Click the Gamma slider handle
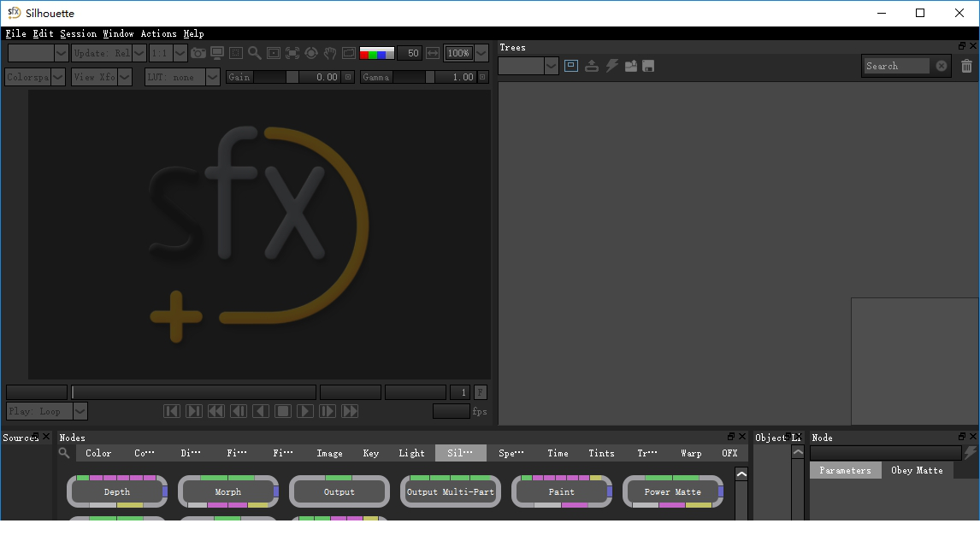The width and height of the screenshot is (980, 541). click(430, 77)
